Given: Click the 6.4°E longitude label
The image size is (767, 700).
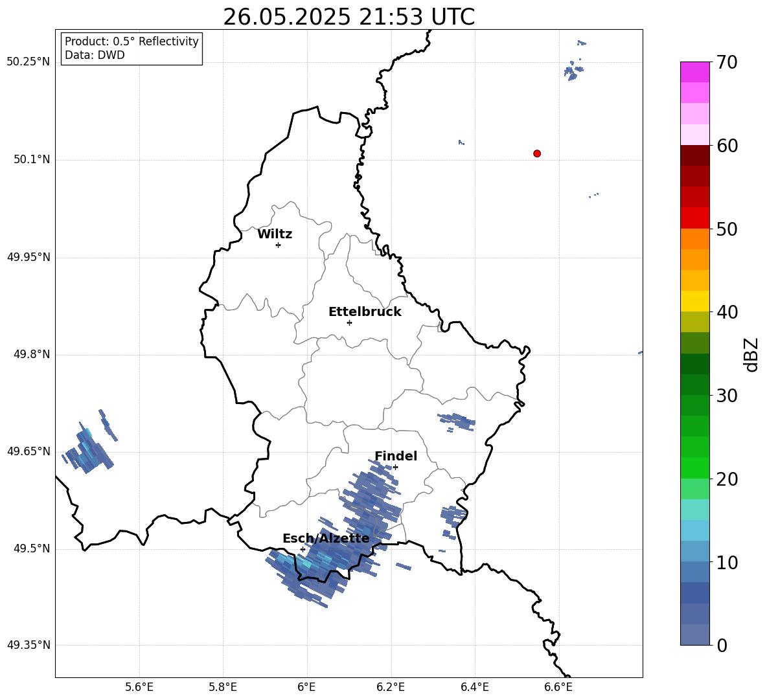Looking at the screenshot, I should point(474,687).
